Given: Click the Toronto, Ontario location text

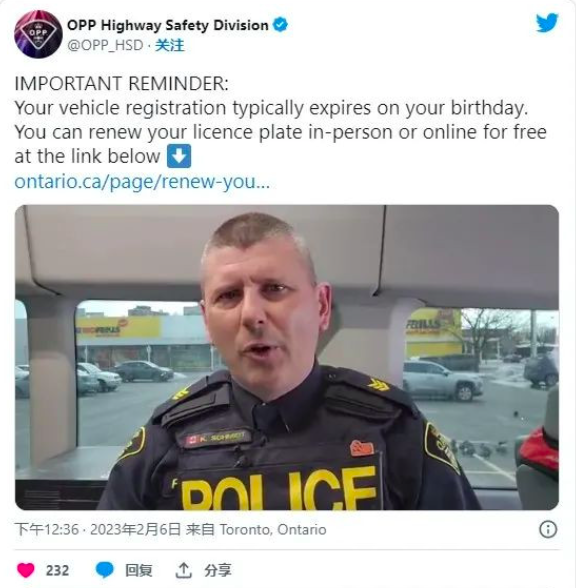Looking at the screenshot, I should click(x=273, y=530).
